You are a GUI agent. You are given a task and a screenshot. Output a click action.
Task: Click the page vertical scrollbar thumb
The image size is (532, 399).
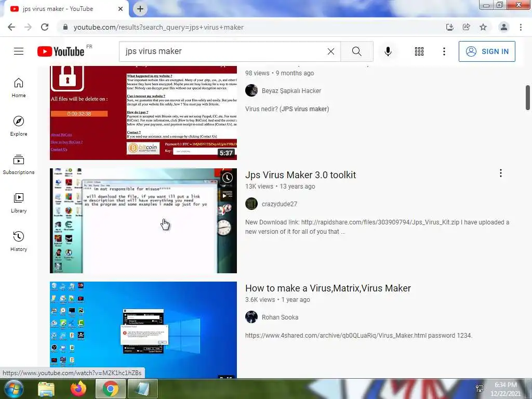(x=528, y=98)
